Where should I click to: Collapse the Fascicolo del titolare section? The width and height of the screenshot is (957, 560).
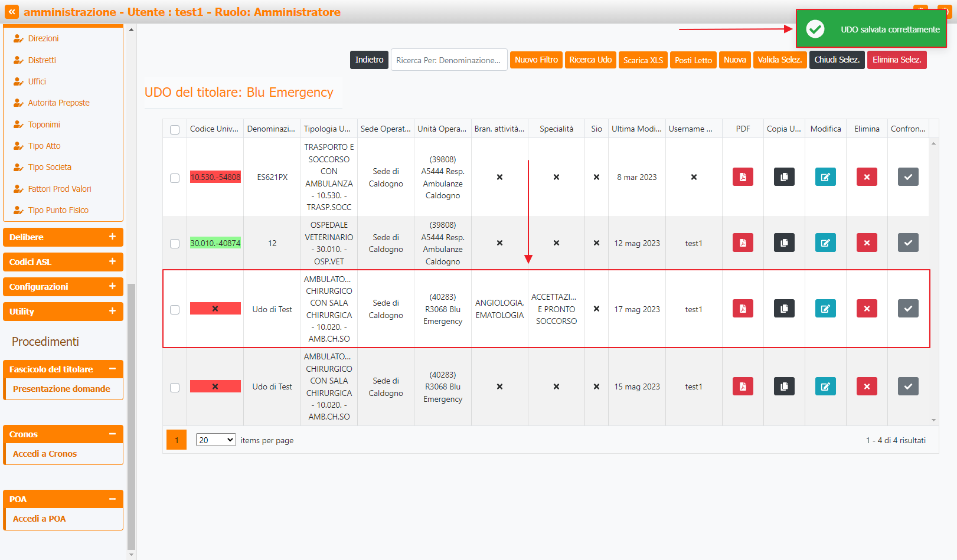click(x=63, y=369)
